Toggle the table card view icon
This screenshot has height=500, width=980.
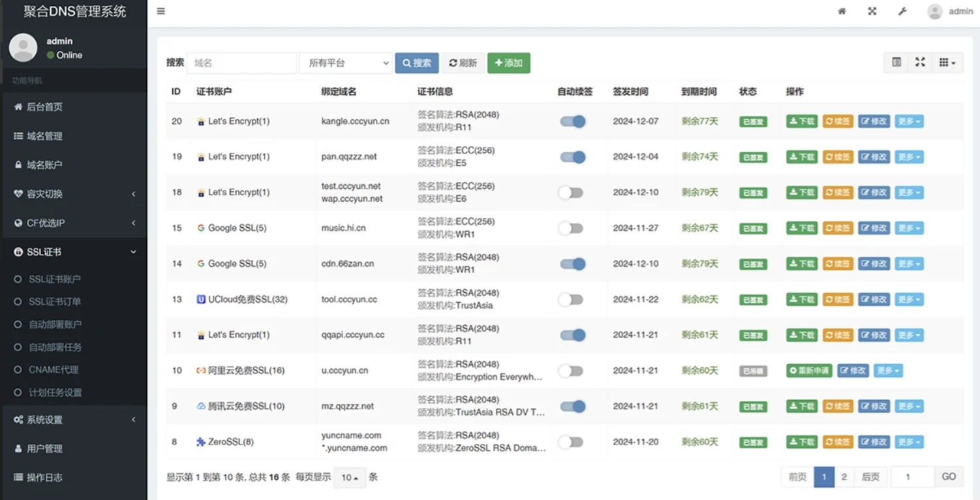tap(896, 62)
